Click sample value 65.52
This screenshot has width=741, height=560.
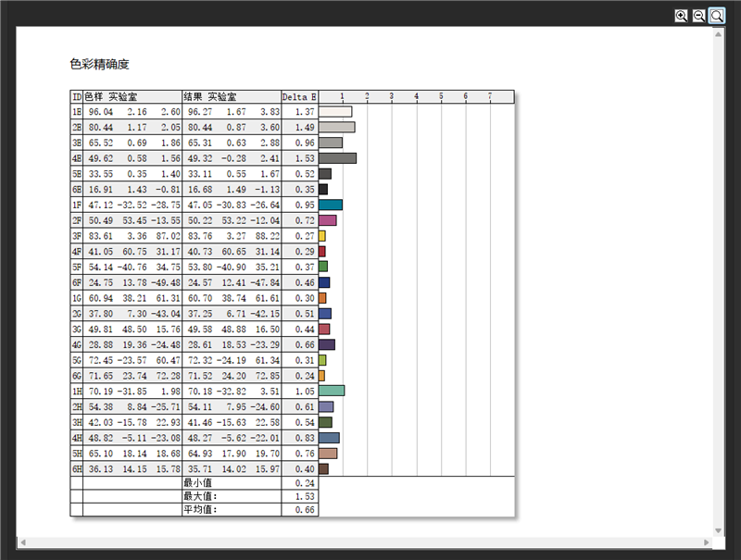(101, 143)
